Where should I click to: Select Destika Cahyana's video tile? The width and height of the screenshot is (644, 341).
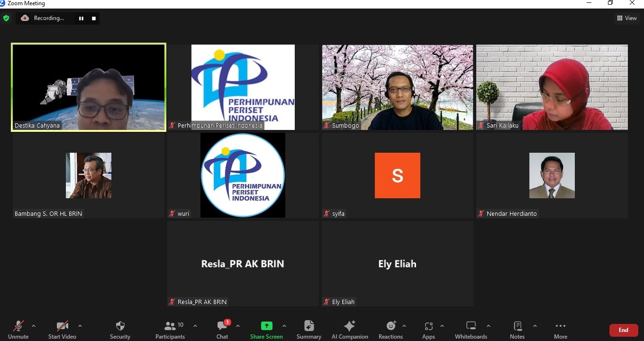pos(89,87)
